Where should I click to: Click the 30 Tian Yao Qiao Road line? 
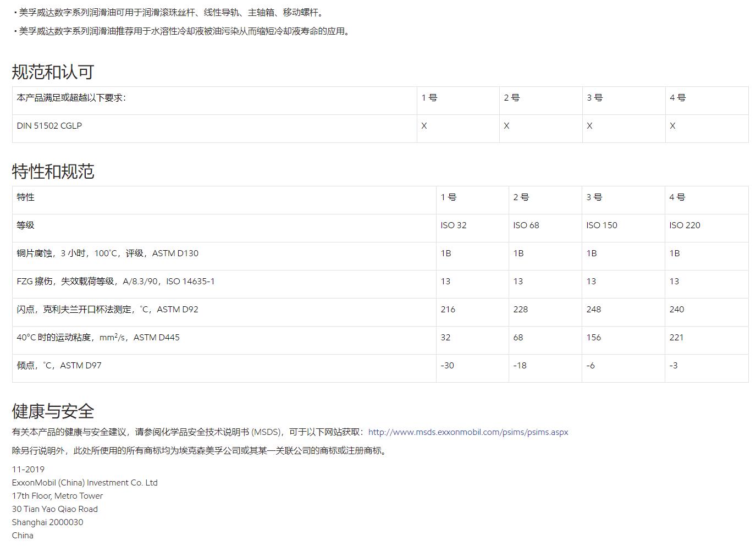coord(55,509)
